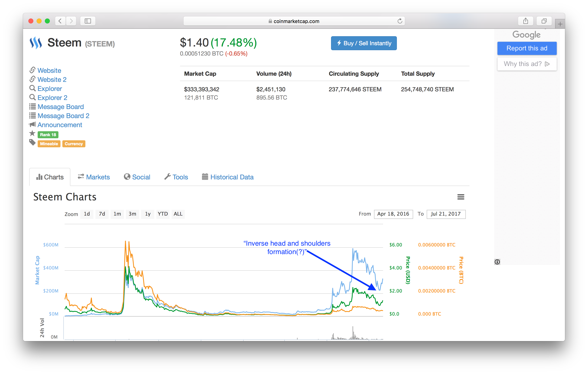588x374 pixels.
Task: Open the Website 2 link
Action: pyautogui.click(x=52, y=79)
